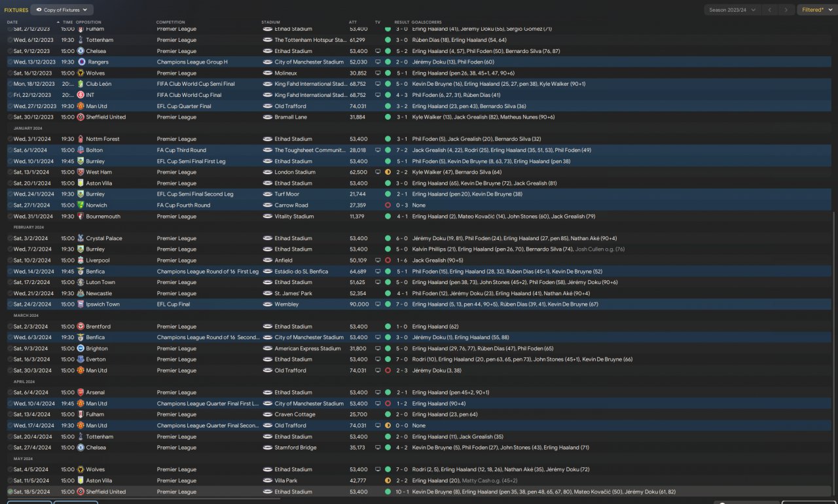Click the St. James' Park stadium name

pyautogui.click(x=293, y=293)
